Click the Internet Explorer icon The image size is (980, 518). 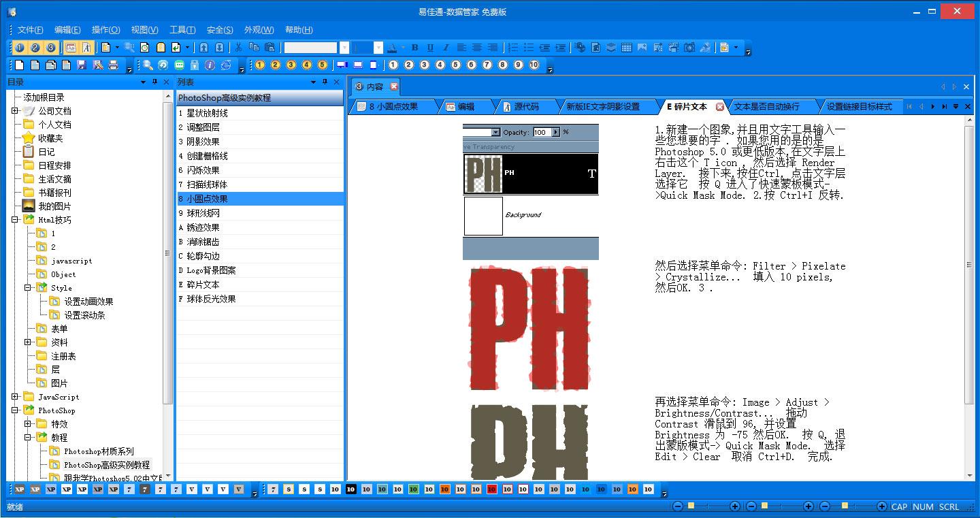226,65
